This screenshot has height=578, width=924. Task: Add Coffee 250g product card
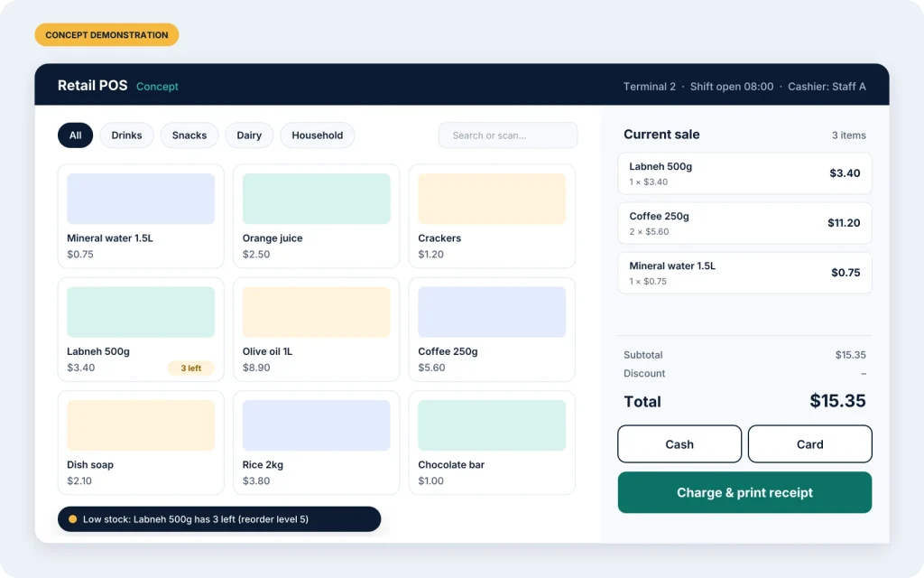[x=492, y=330]
